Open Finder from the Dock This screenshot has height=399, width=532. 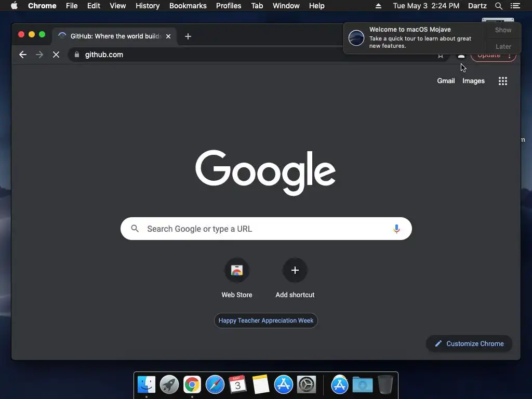(x=147, y=385)
